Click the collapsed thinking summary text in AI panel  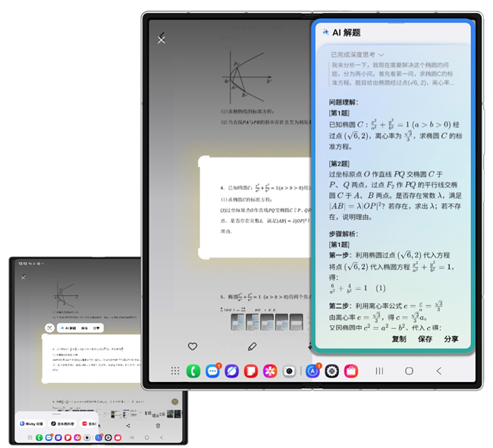[393, 74]
